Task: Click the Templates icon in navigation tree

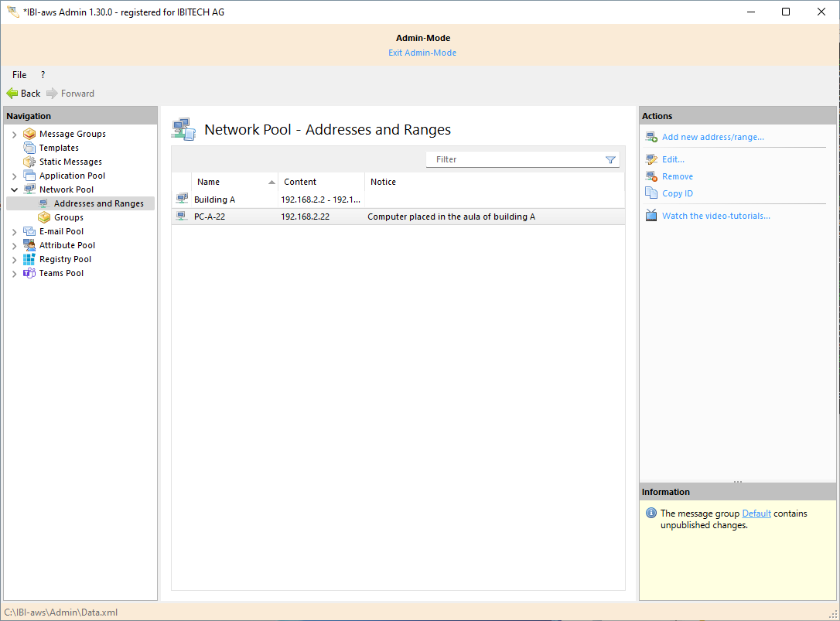Action: (x=29, y=148)
